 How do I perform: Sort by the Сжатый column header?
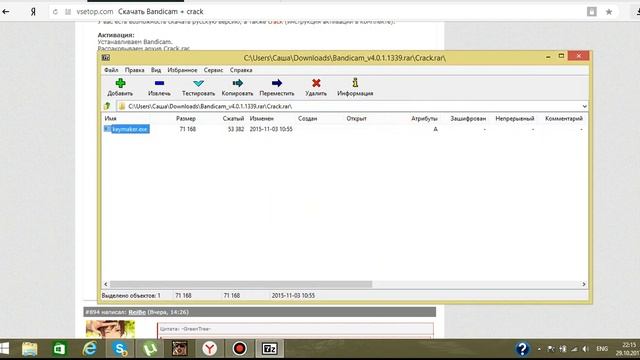point(233,118)
